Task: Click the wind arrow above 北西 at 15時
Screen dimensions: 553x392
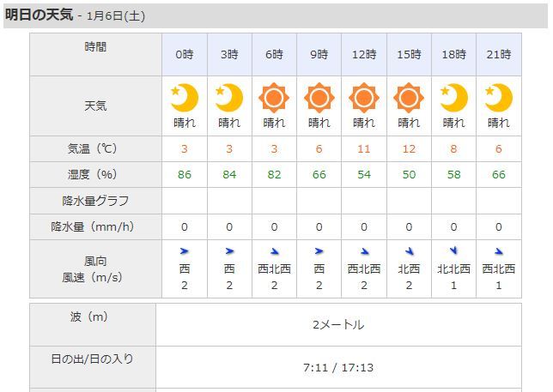Action: 409,251
